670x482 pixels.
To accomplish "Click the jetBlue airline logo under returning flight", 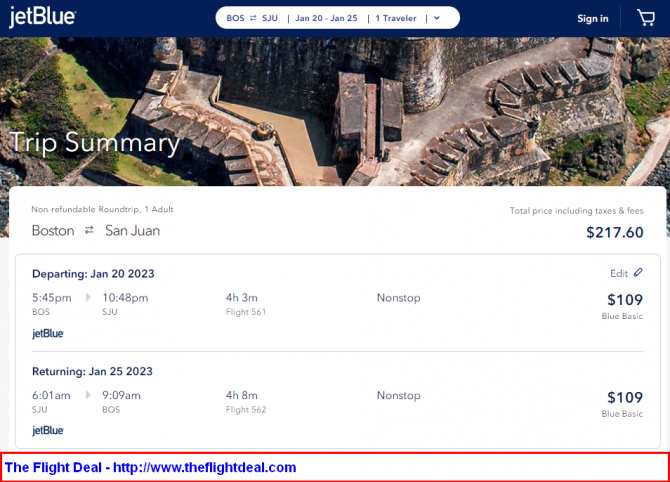I will pyautogui.click(x=48, y=430).
